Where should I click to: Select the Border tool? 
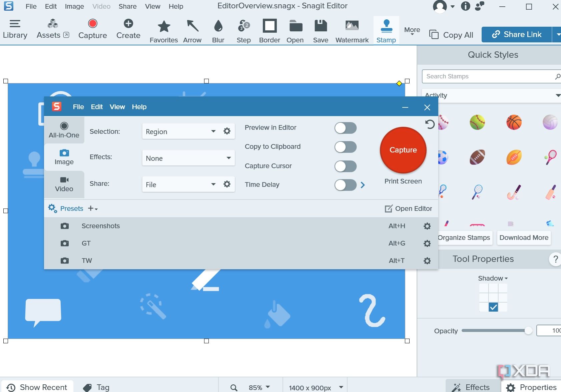tap(269, 30)
